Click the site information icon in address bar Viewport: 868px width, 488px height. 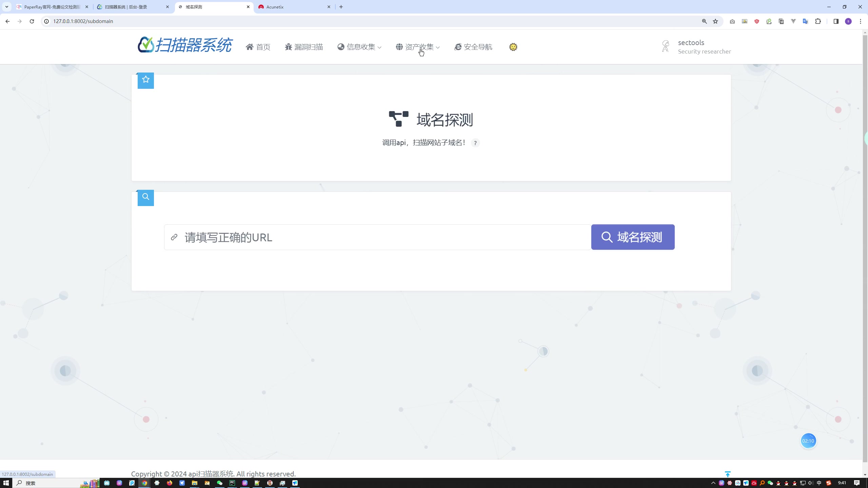47,21
